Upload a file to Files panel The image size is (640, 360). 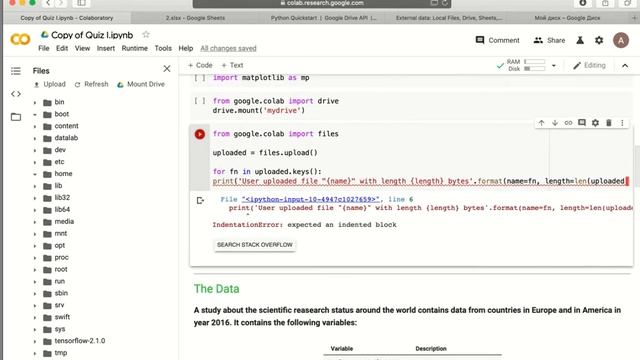49,84
